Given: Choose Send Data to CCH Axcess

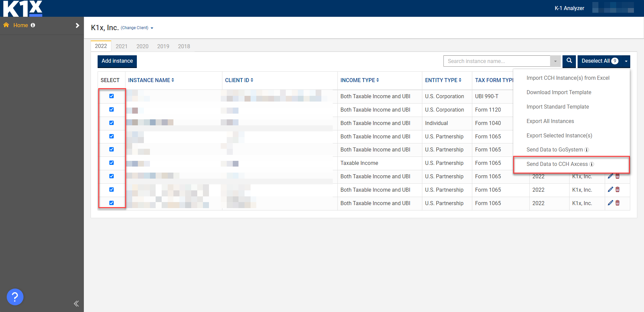Looking at the screenshot, I should 557,164.
